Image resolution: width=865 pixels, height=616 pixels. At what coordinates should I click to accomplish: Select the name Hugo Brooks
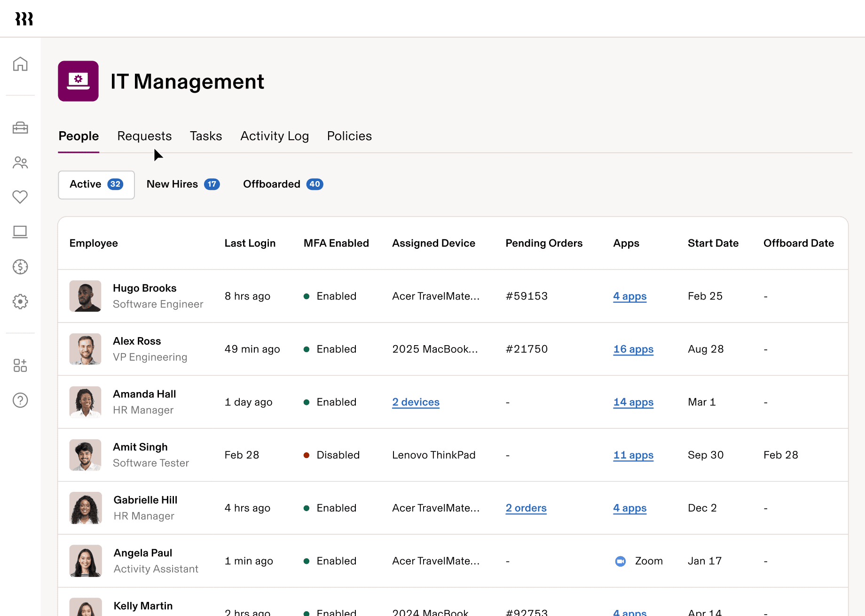tap(144, 288)
